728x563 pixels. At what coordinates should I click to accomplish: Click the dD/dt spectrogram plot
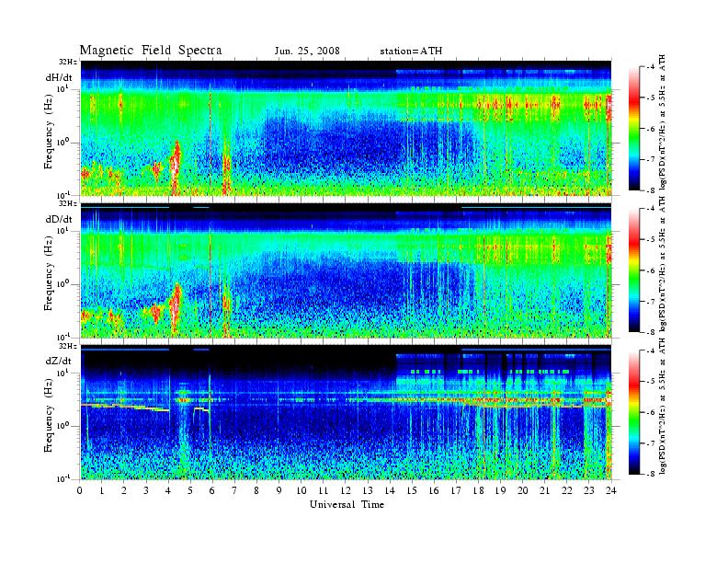tap(346, 270)
